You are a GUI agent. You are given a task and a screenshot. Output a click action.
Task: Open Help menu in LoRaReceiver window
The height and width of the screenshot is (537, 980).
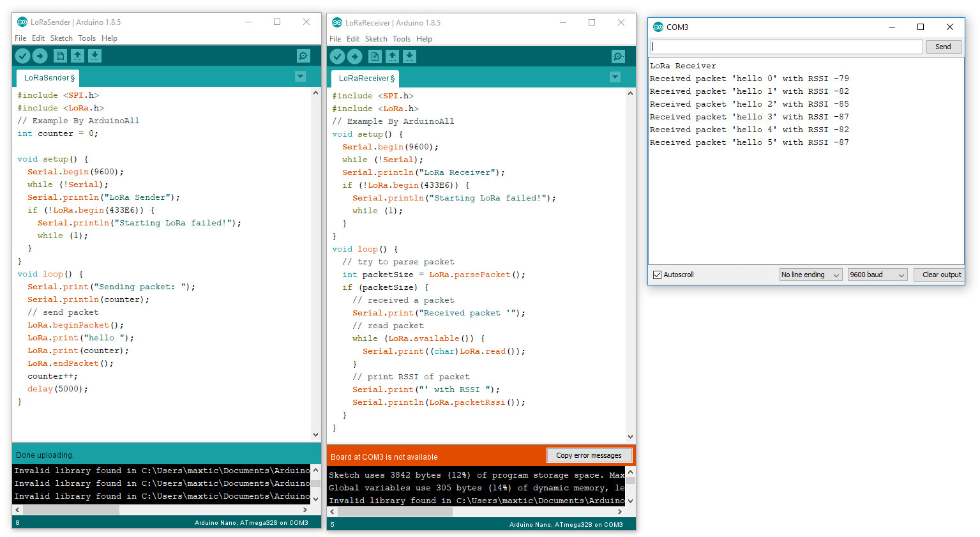pyautogui.click(x=424, y=39)
